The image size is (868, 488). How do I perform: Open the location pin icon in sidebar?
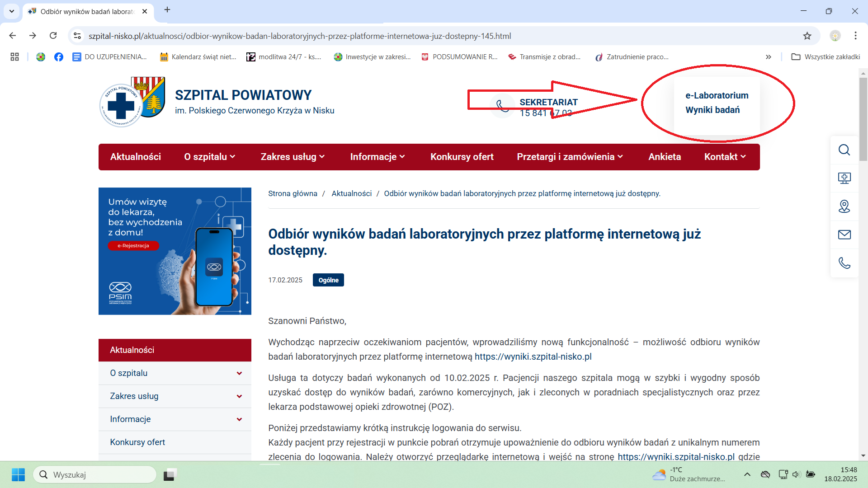[844, 206]
